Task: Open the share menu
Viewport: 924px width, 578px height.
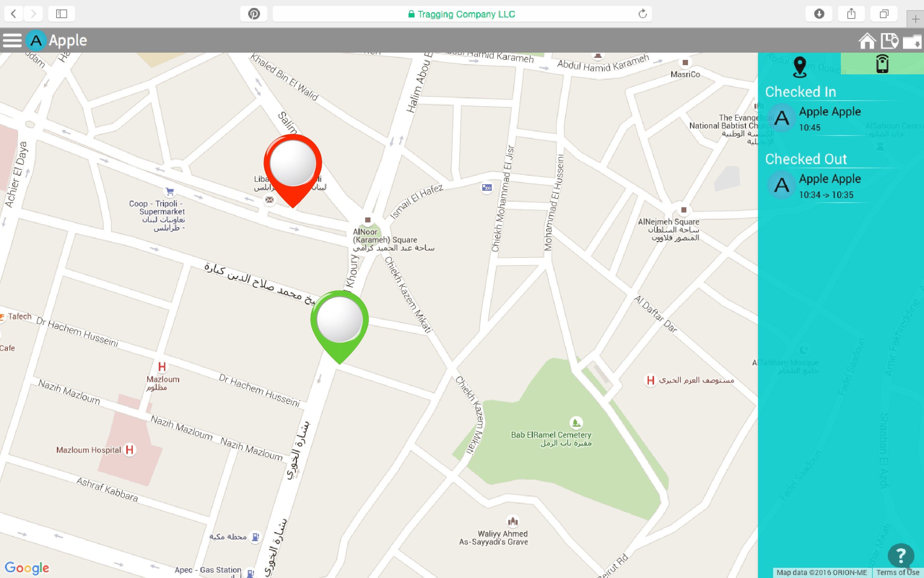Action: coord(851,14)
